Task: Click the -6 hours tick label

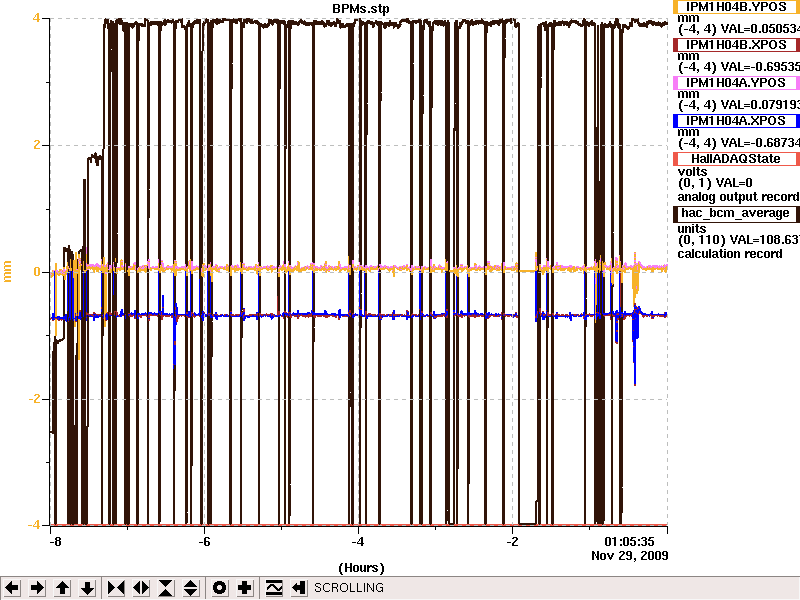Action: tap(204, 542)
